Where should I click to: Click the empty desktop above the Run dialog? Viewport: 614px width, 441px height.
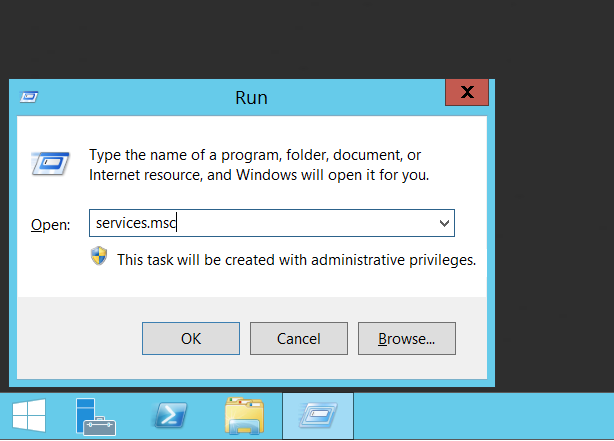pos(300,40)
